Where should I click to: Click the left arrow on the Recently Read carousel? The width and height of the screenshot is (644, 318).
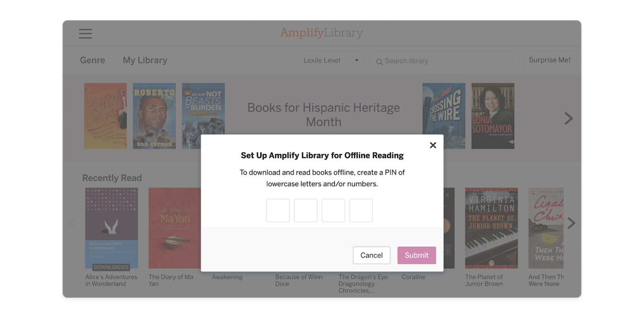pyautogui.click(x=73, y=223)
